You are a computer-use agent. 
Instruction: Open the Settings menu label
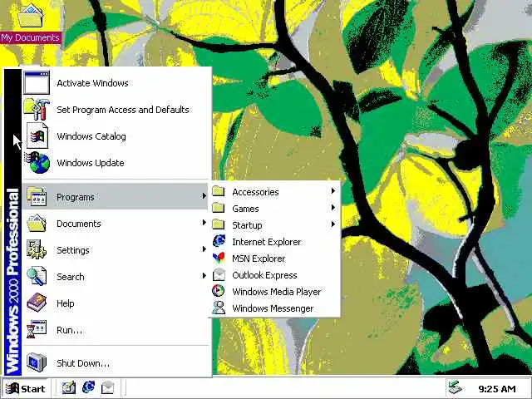click(73, 250)
